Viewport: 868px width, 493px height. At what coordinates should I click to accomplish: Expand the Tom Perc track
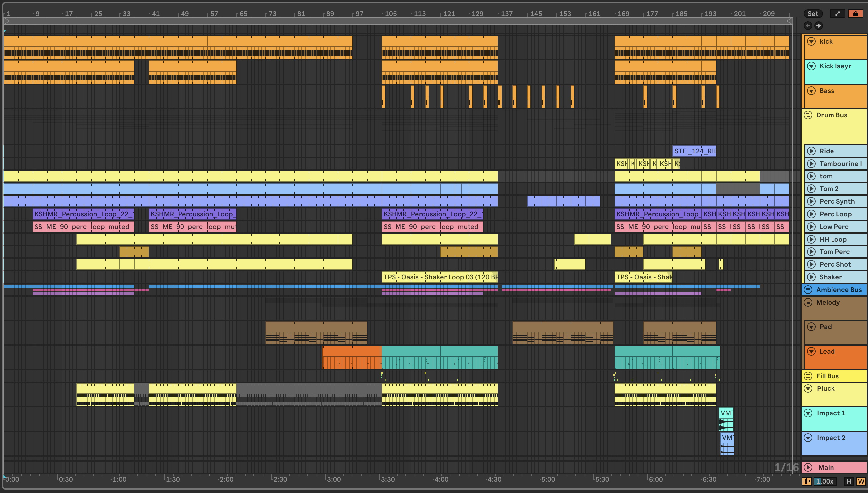[x=811, y=252]
